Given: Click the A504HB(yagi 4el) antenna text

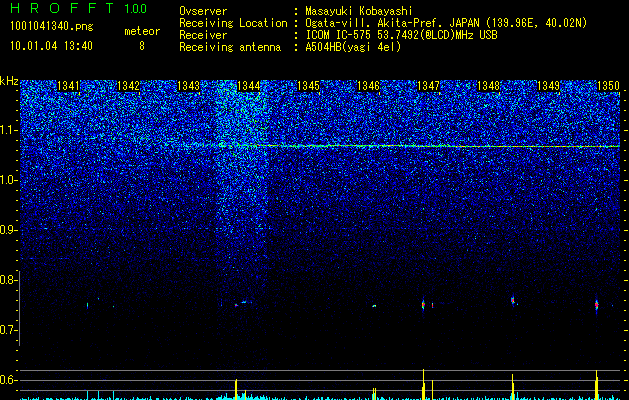Looking at the screenshot, I should 353,47.
